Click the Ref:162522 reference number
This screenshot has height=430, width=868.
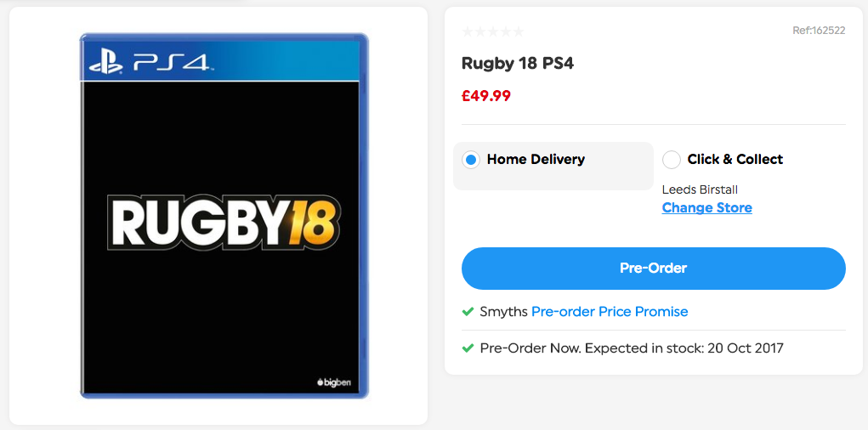tap(818, 31)
